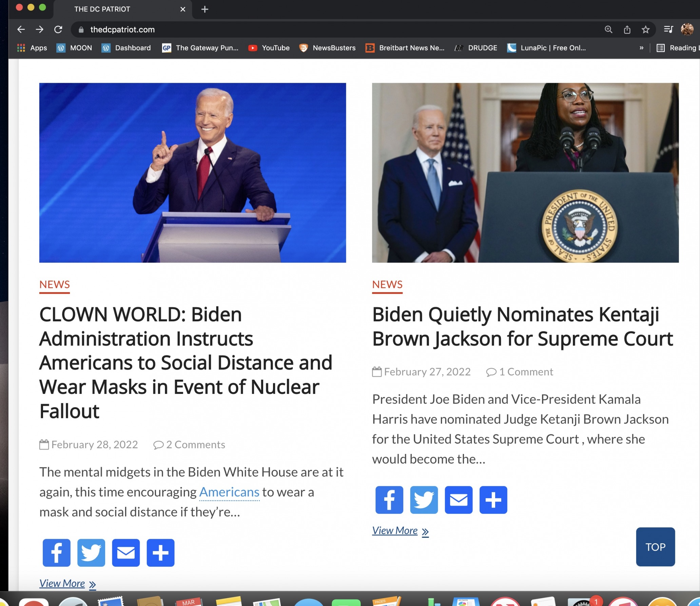Open The Gateway Pundit bookmark

point(200,48)
